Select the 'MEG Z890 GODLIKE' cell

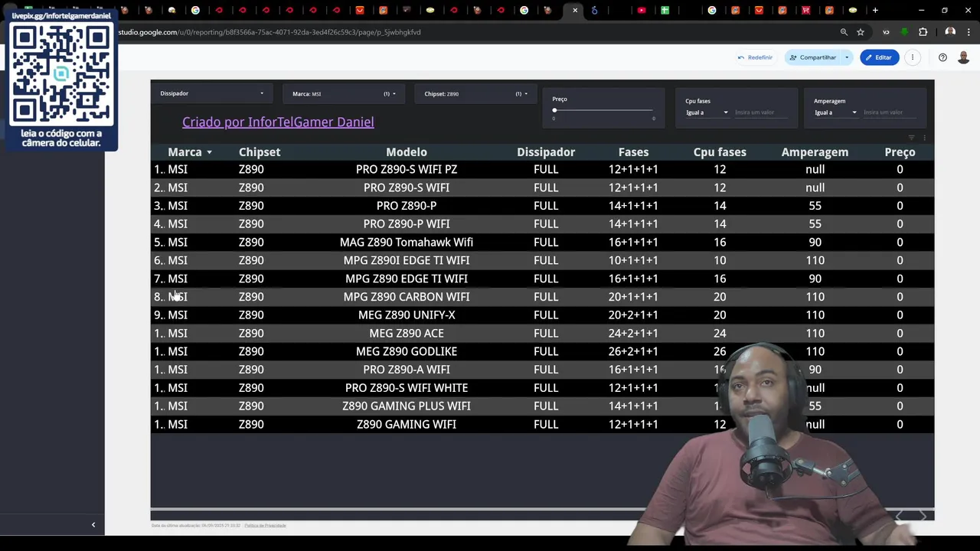pos(407,351)
